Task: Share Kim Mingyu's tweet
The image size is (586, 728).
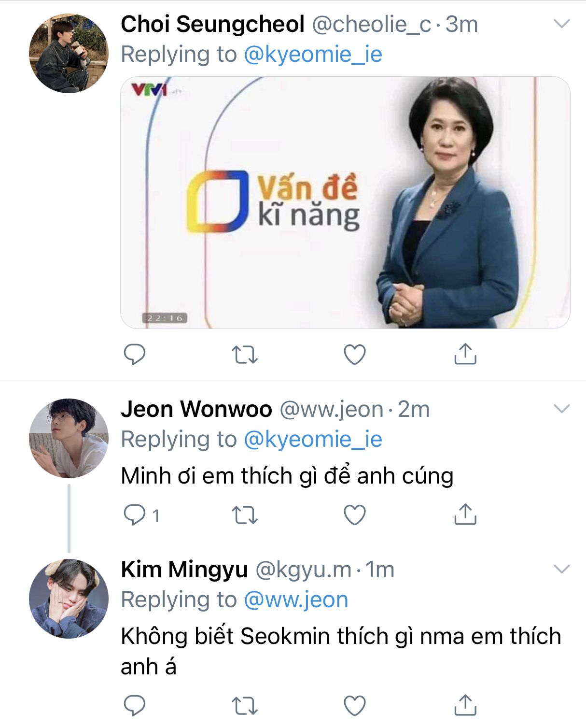Action: pyautogui.click(x=465, y=705)
